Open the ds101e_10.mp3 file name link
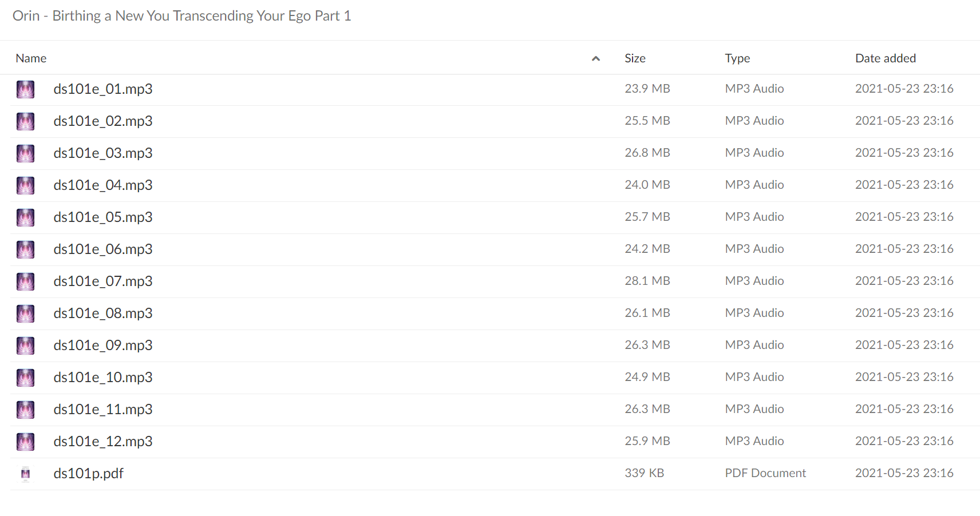The height and width of the screenshot is (516, 980). point(103,378)
